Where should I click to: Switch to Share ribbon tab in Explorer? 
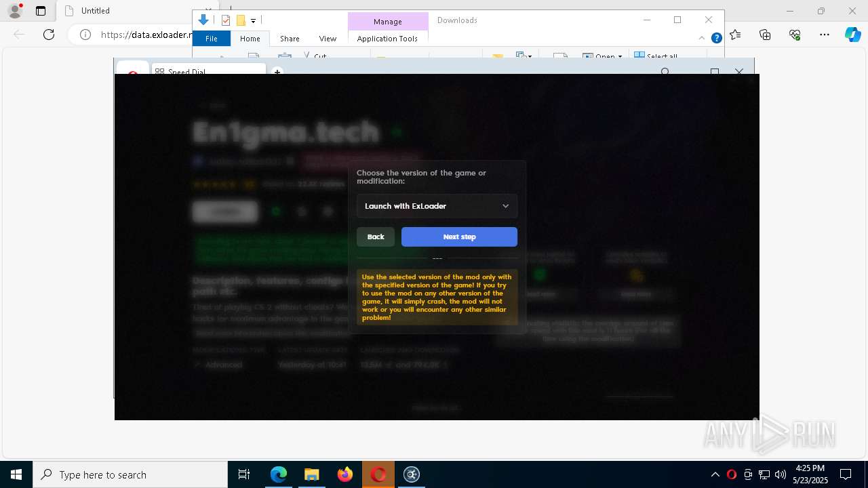click(290, 39)
